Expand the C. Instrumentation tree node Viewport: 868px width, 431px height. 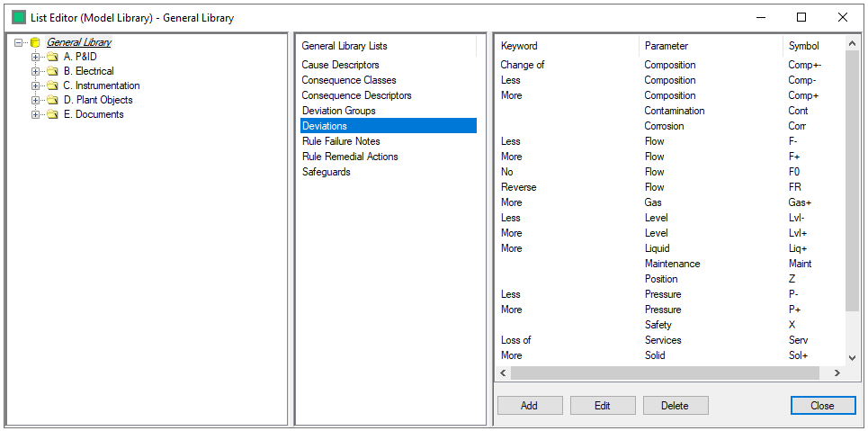point(36,85)
